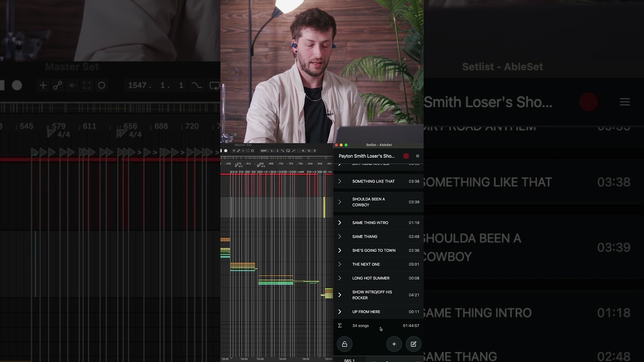Click the 01:44:57 total setlist duration
The image size is (644, 362).
(x=411, y=326)
